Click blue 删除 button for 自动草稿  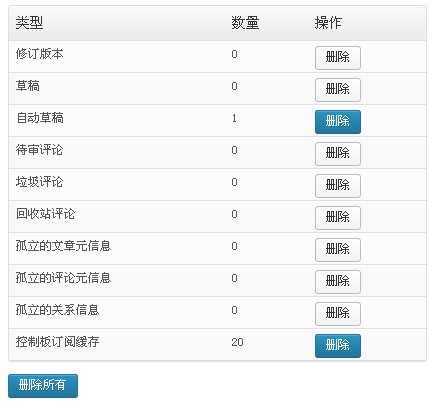338,122
